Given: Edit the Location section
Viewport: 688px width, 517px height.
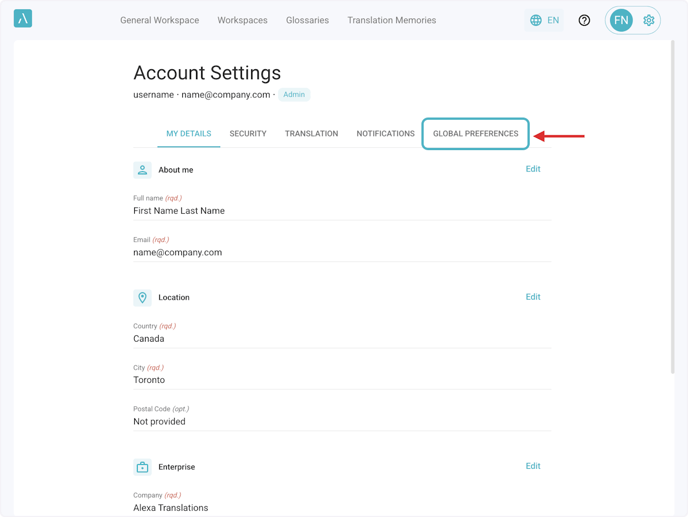Looking at the screenshot, I should click(533, 297).
